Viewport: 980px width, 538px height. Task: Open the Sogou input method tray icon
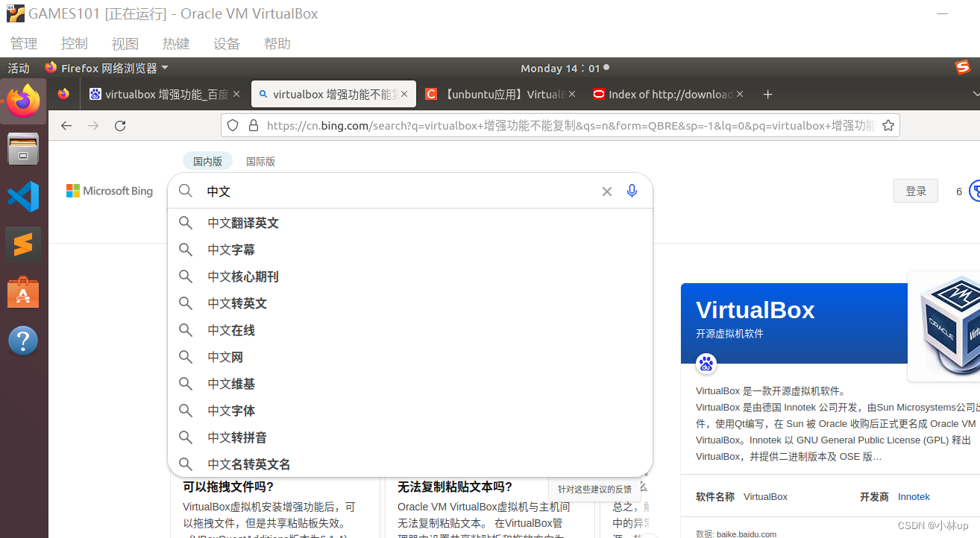(963, 68)
